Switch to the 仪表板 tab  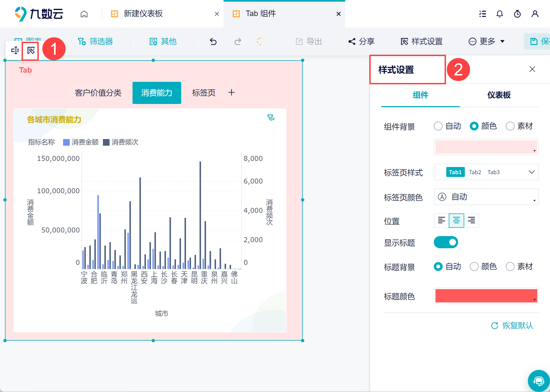coord(499,95)
